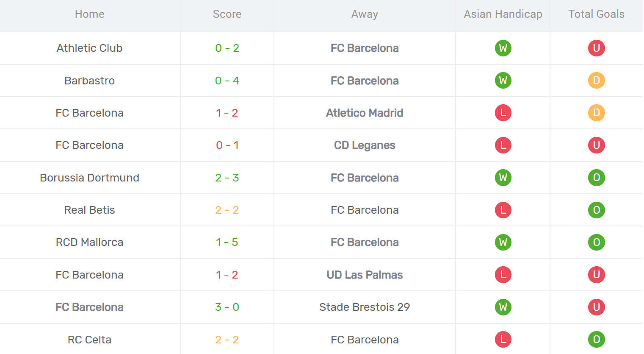Screen dimensions: 644x354
Task: Click the red L badge in Atletico Madrid row
Action: click(x=503, y=113)
